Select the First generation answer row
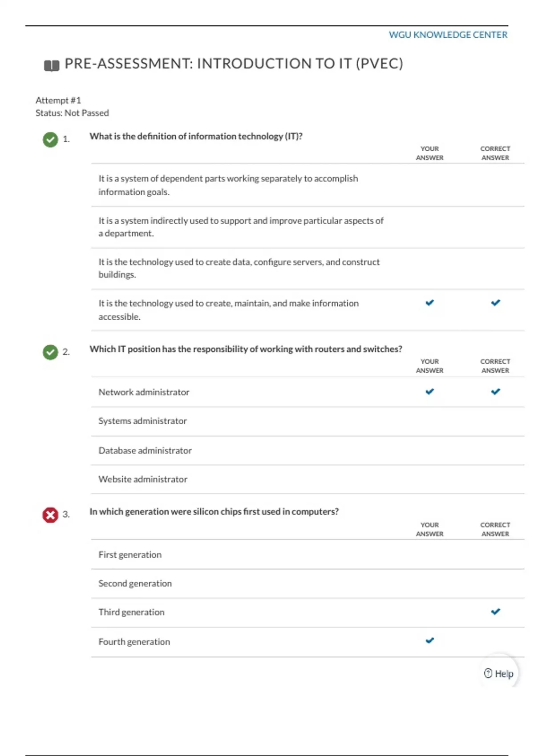 [x=130, y=555]
